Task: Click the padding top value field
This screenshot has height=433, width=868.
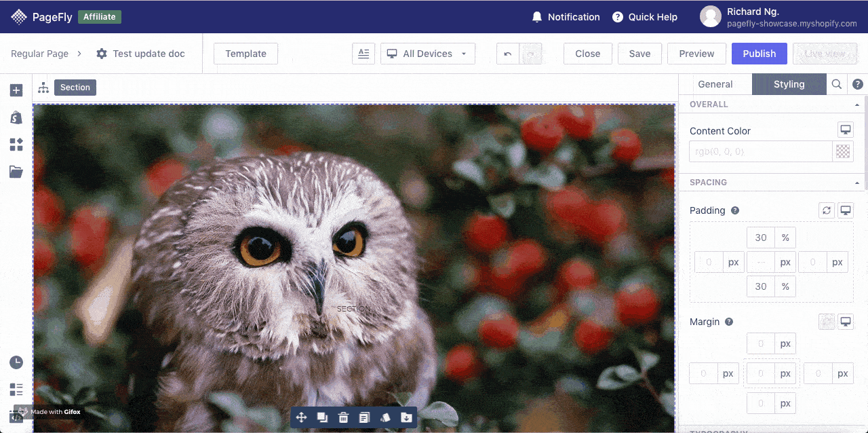Action: point(761,238)
